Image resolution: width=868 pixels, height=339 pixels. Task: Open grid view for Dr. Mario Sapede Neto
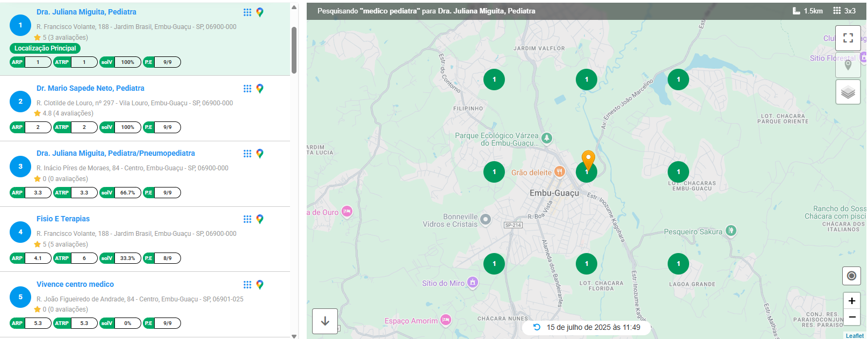point(247,89)
